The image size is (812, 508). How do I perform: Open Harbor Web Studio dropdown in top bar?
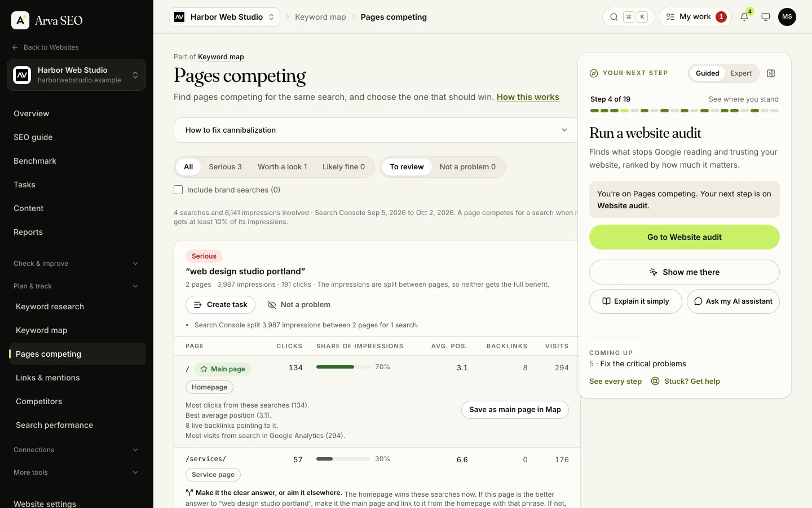coord(224,17)
